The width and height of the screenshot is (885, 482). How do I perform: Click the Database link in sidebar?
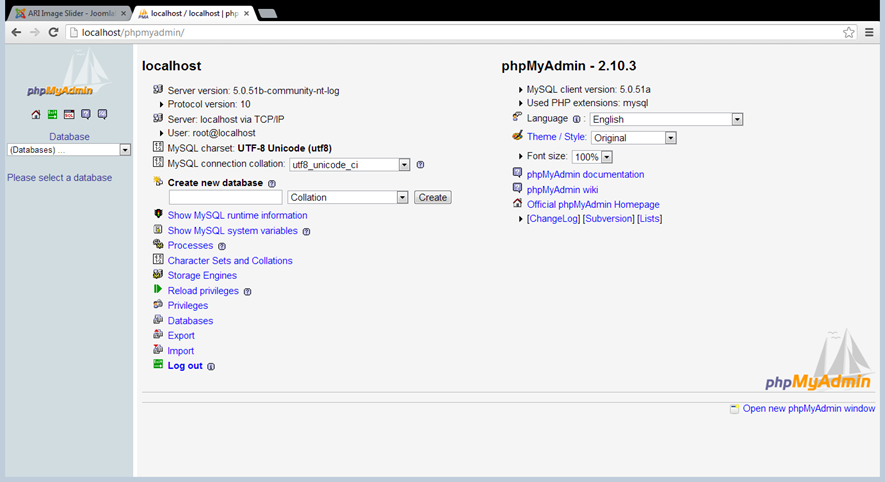point(69,137)
